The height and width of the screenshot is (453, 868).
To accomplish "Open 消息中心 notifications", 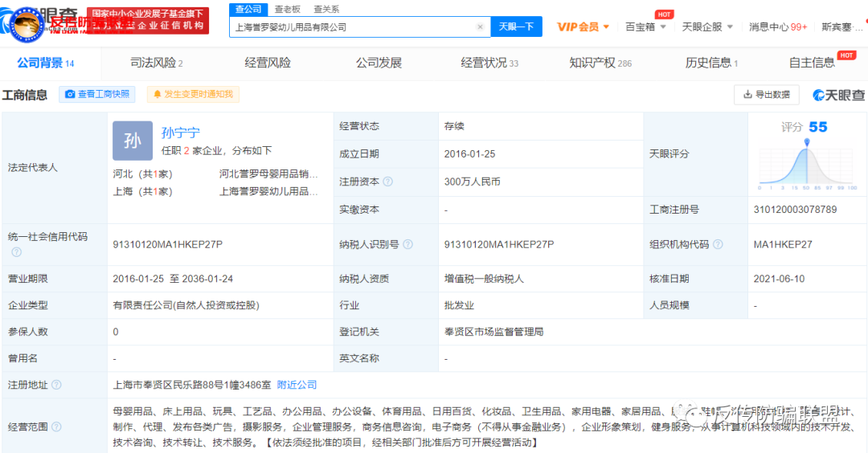I will (778, 27).
